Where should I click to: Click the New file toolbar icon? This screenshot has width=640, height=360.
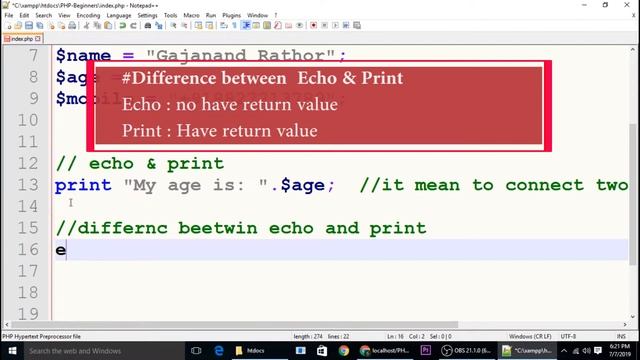pos(9,26)
